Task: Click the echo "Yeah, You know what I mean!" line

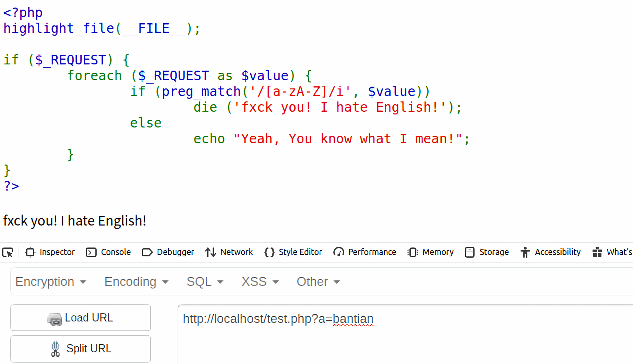Action: click(x=332, y=139)
